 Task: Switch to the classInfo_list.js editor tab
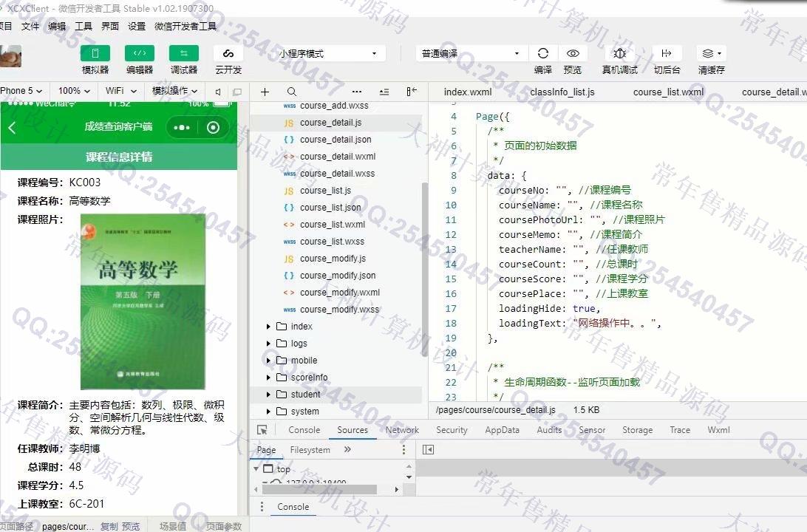(x=562, y=92)
